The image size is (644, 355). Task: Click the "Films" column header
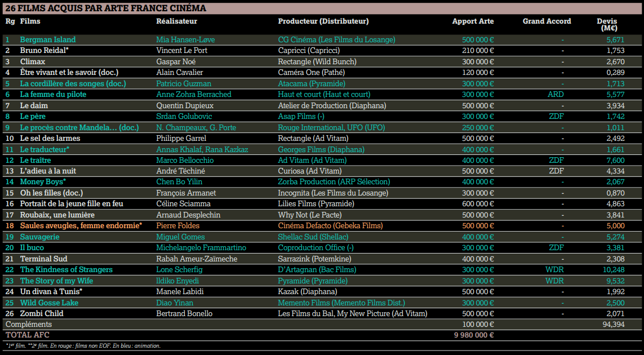click(30, 21)
